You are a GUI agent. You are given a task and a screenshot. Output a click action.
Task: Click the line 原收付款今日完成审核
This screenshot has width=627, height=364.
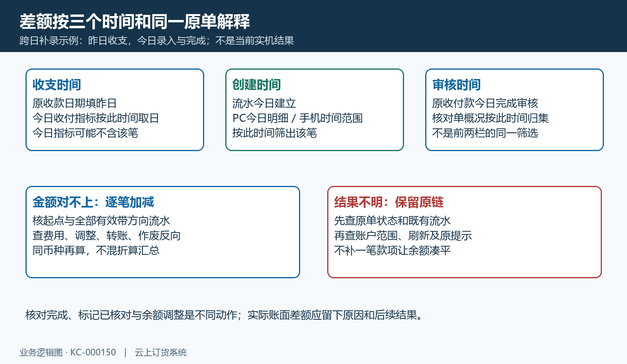tap(485, 103)
